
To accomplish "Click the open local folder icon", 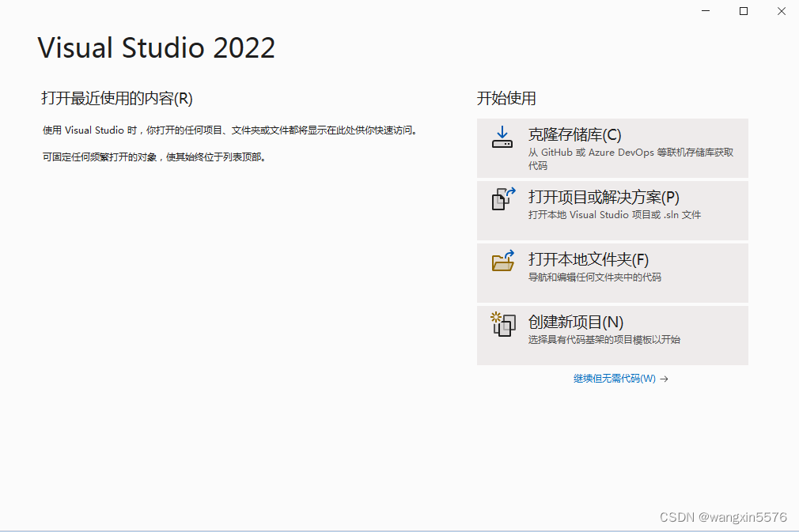I will [x=503, y=261].
